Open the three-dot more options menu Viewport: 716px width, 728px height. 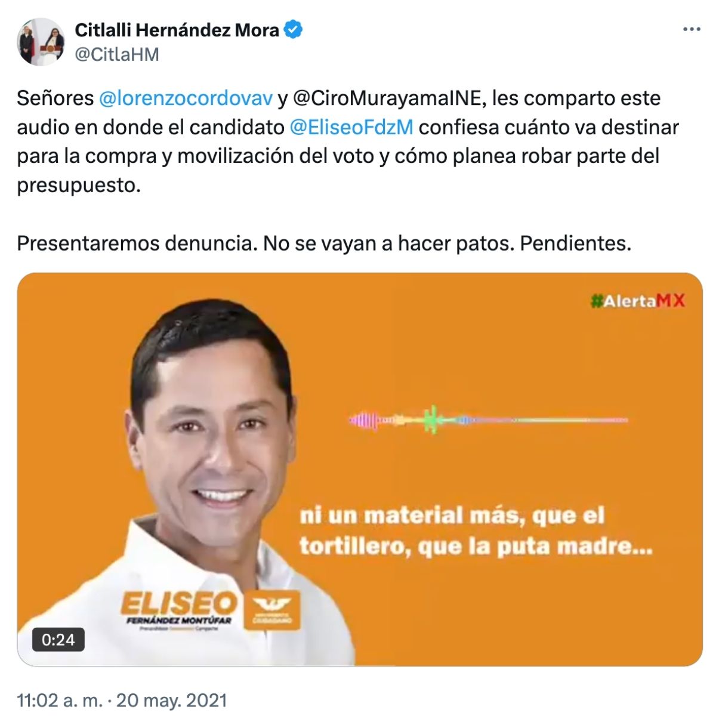[691, 29]
